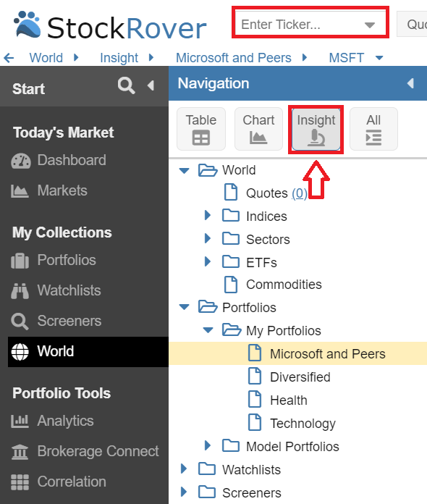Switch to Chart view tab
Screen dimensions: 427x504
pyautogui.click(x=258, y=129)
